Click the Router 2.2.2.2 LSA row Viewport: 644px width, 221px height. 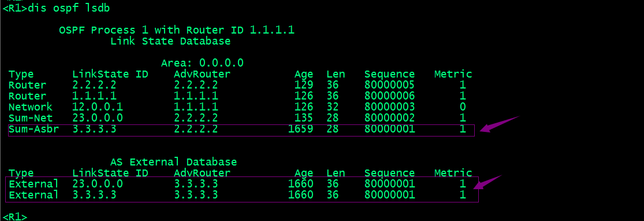tap(237, 85)
